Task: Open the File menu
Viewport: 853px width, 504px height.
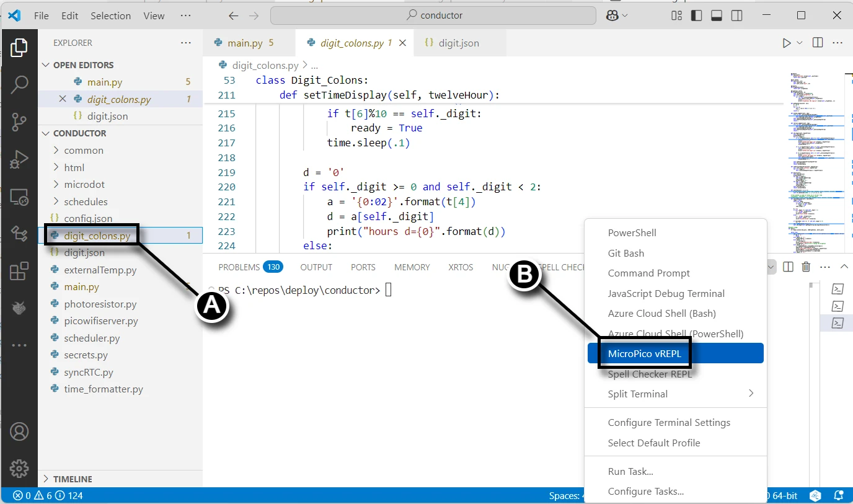Action: pyautogui.click(x=42, y=15)
